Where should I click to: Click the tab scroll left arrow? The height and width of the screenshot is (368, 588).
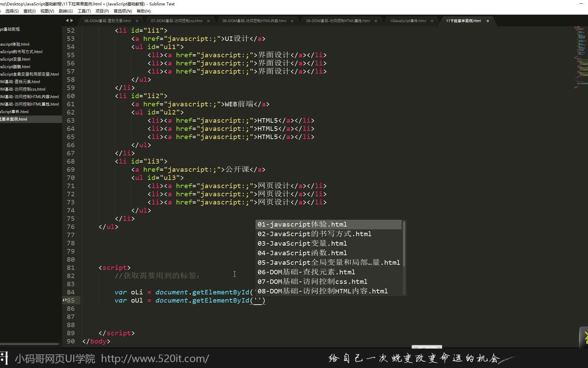tap(67, 20)
